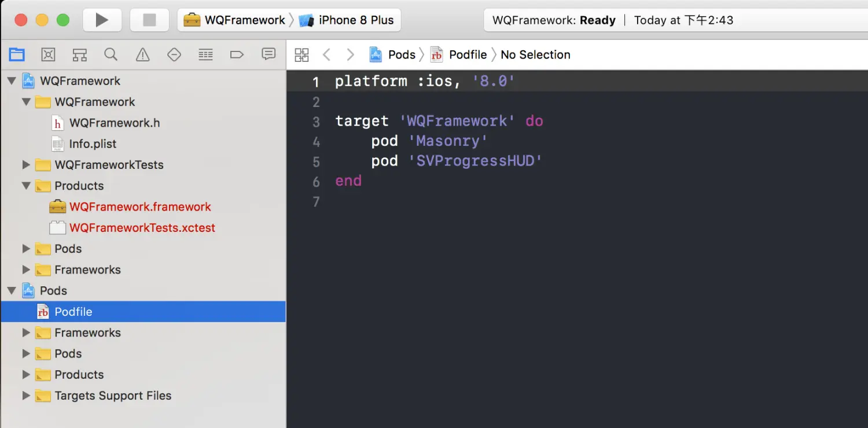Viewport: 868px width, 428px height.
Task: Select the WQFrameworkTests folder row
Action: tap(143, 165)
